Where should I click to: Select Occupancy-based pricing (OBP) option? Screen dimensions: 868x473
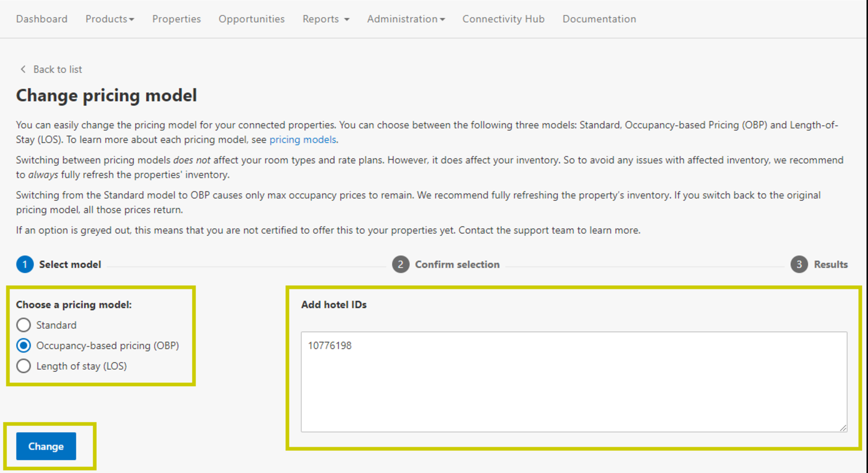click(24, 346)
